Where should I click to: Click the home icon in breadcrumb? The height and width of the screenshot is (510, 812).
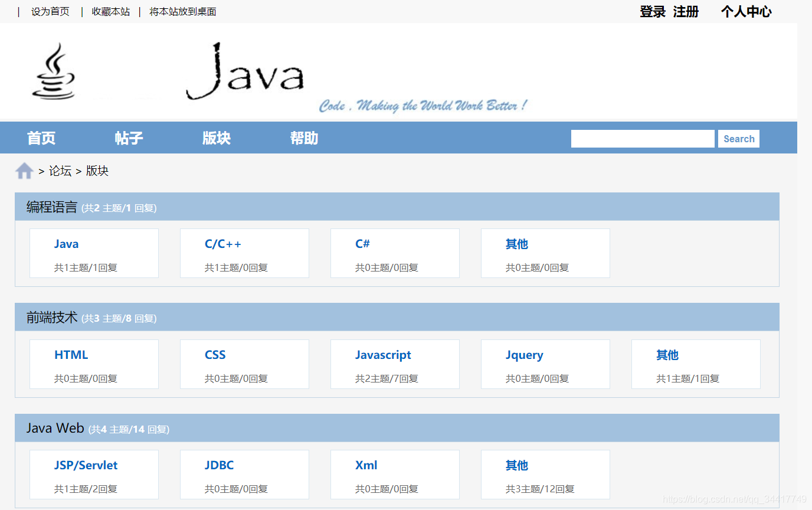click(24, 171)
